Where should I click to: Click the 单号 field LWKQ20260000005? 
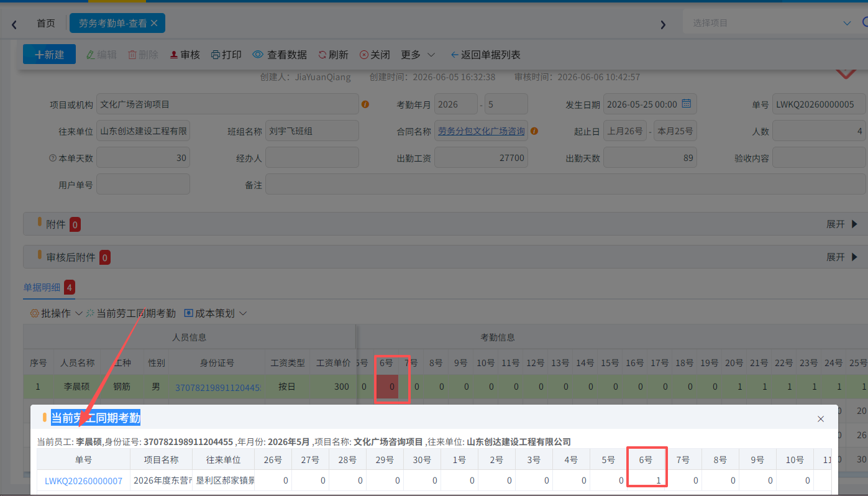(x=819, y=104)
